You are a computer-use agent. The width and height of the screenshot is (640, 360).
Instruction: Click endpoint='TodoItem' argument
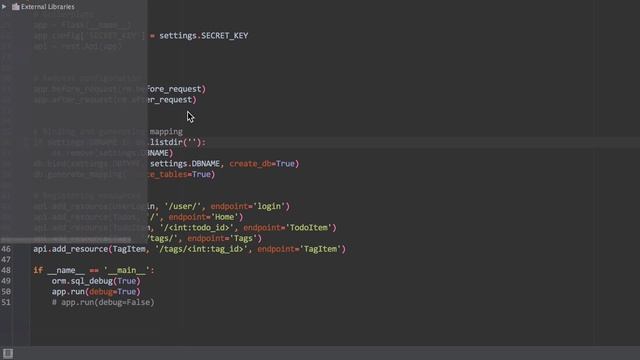pos(288,227)
